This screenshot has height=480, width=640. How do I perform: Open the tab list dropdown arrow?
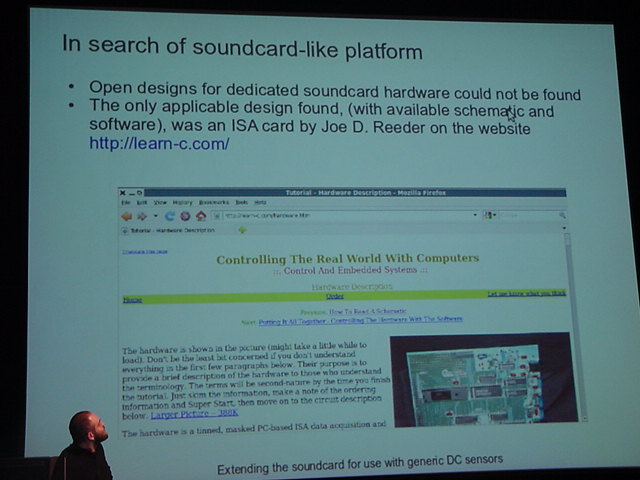pyautogui.click(x=564, y=228)
